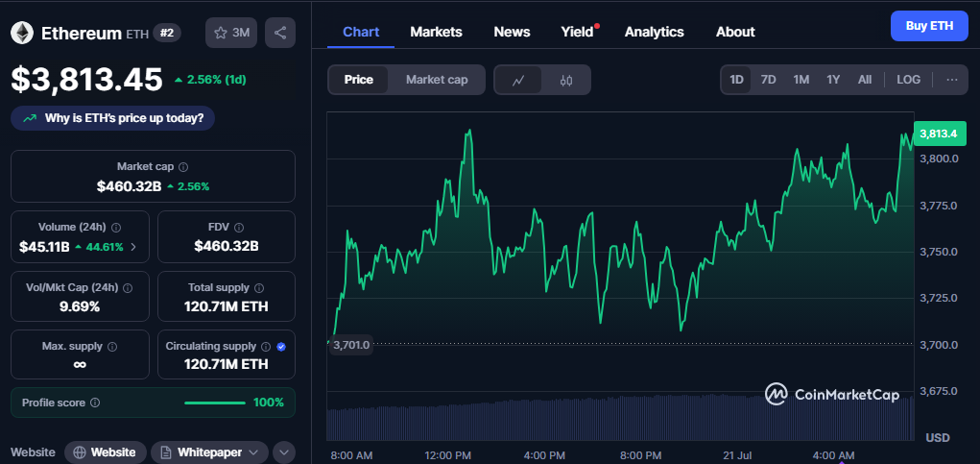Screen dimensions: 980x464
Task: Click the 3,750.0 price axis label
Action: (x=940, y=252)
